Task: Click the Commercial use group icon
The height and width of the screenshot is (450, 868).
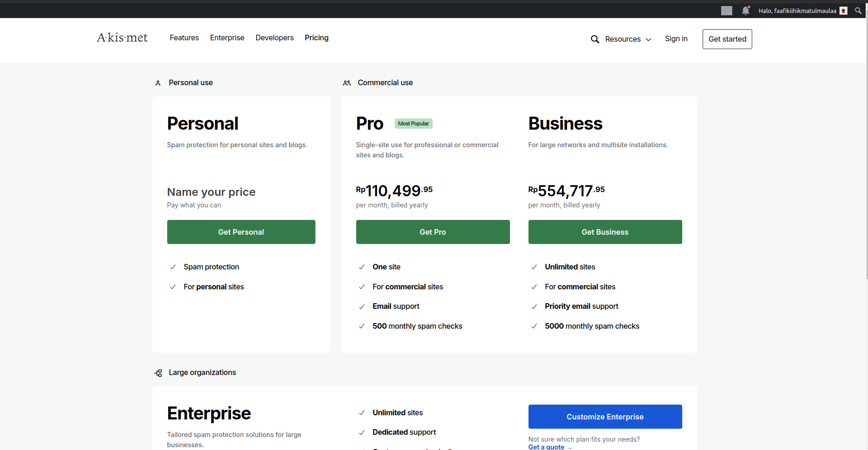Action: tap(347, 83)
